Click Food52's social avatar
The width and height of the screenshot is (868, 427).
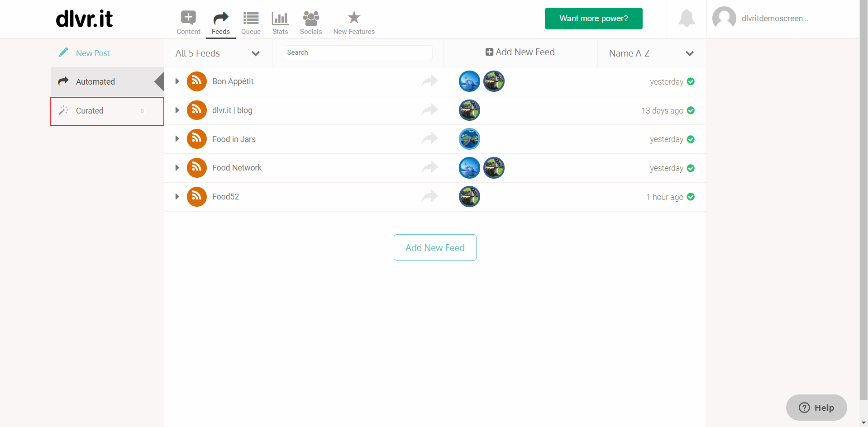(469, 197)
